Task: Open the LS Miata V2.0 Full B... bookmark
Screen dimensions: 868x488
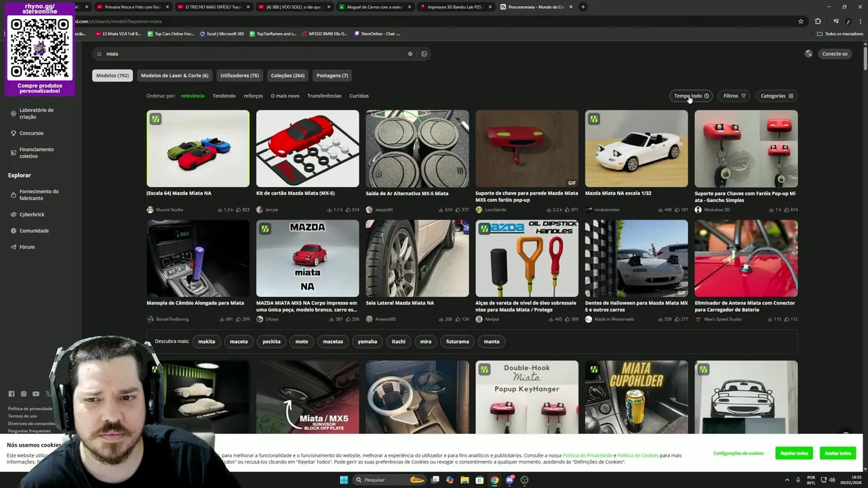Action: [x=118, y=33]
